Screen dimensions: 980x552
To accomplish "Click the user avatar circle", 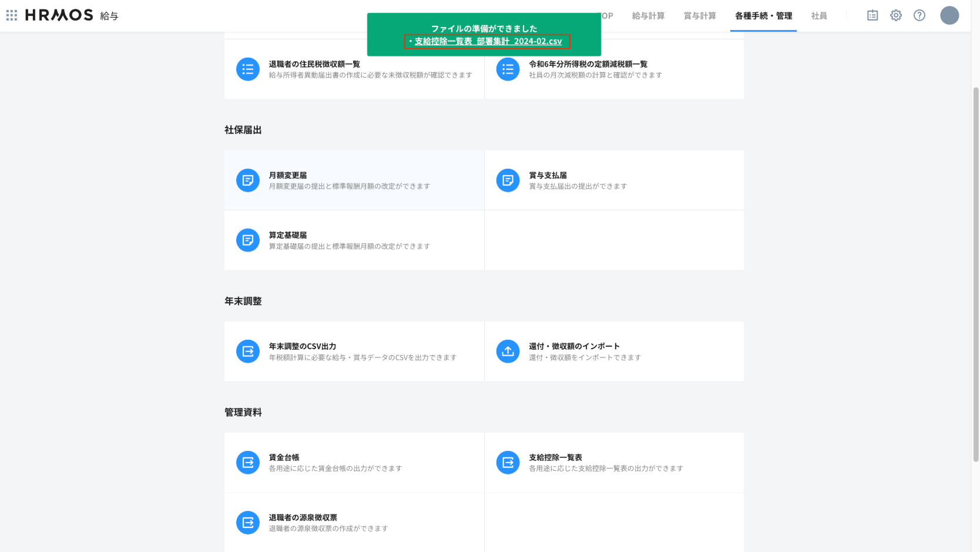I will pos(949,15).
